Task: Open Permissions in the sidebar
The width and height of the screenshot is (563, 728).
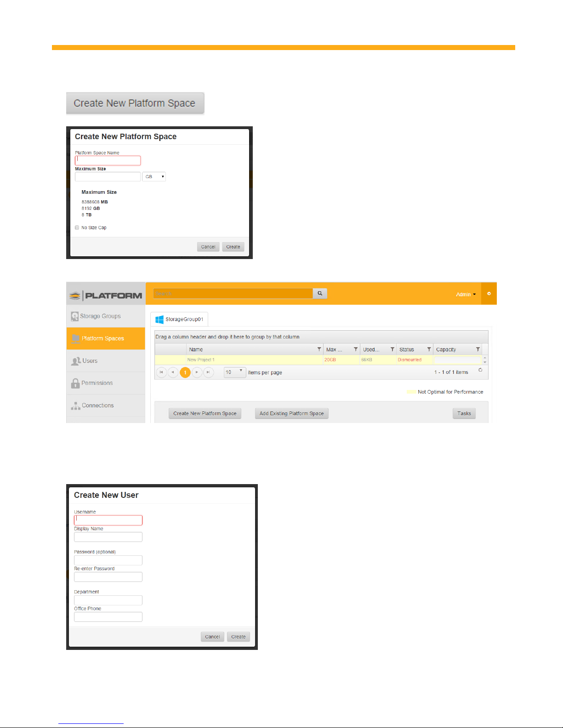Action: [97, 383]
